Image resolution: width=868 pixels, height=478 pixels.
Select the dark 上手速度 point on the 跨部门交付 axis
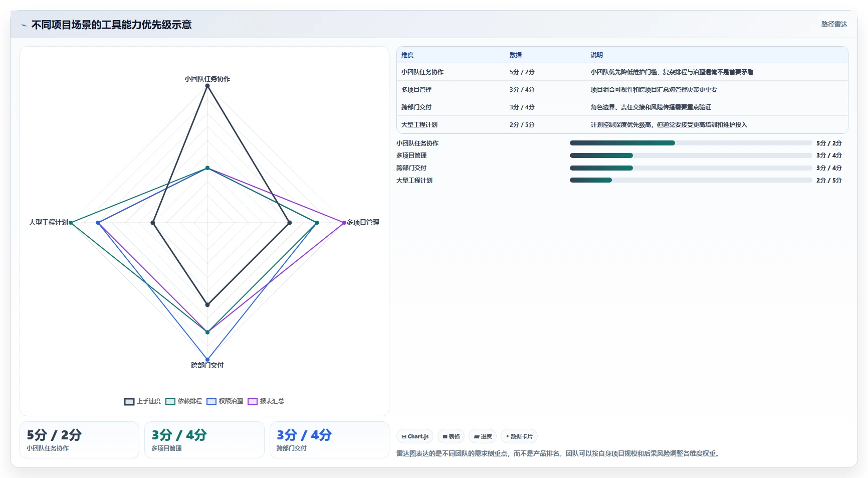(207, 304)
